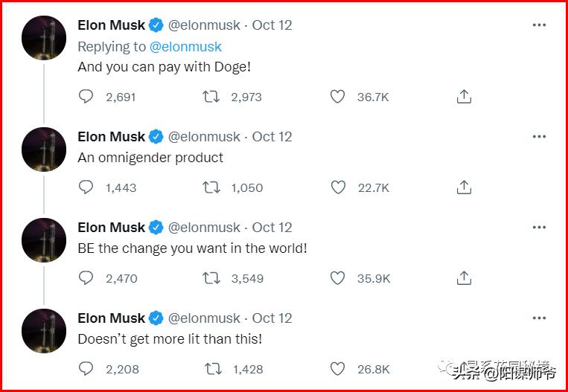Open more options on "BE the change" tweet
The image size is (568, 392).
pos(539,228)
